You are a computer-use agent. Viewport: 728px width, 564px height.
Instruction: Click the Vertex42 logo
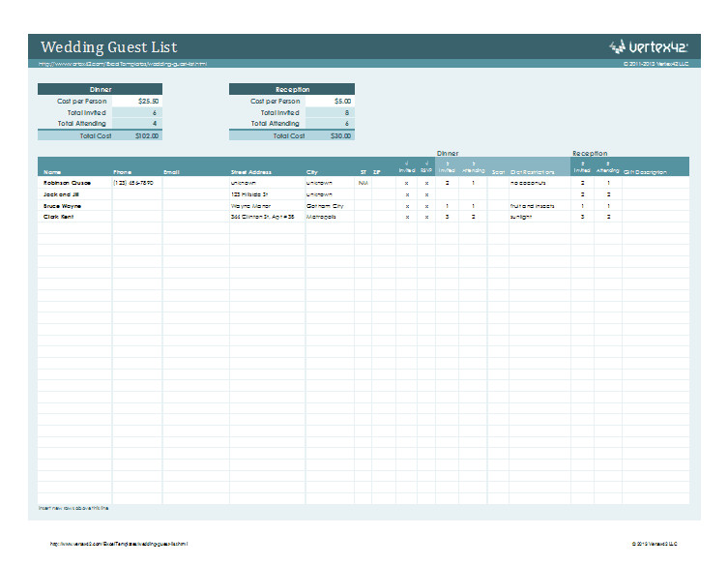tap(648, 46)
